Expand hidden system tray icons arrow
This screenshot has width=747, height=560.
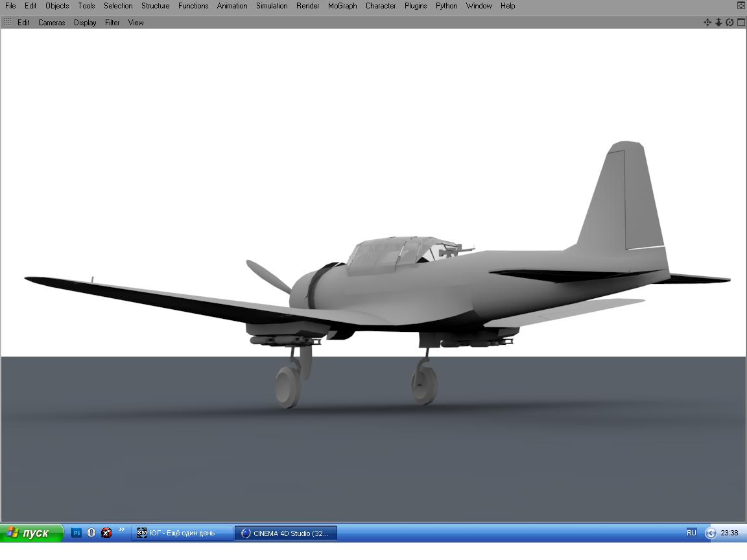[x=710, y=533]
